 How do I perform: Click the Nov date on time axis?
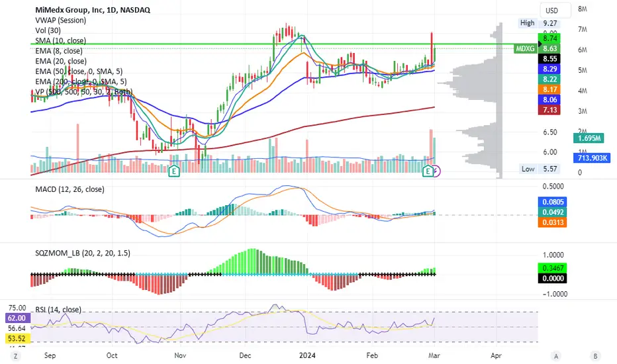point(180,355)
